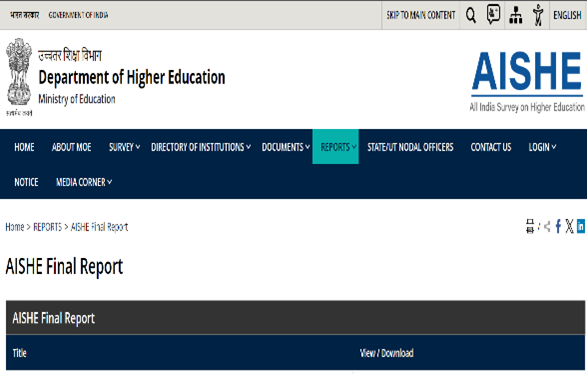Click the national emblem logo
The image size is (587, 374).
coord(19,77)
